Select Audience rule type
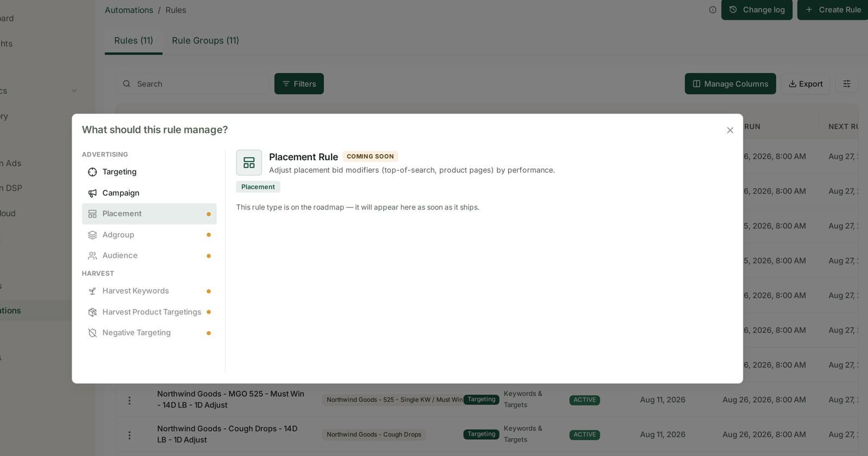Screen dimensions: 868x456 coord(149,256)
